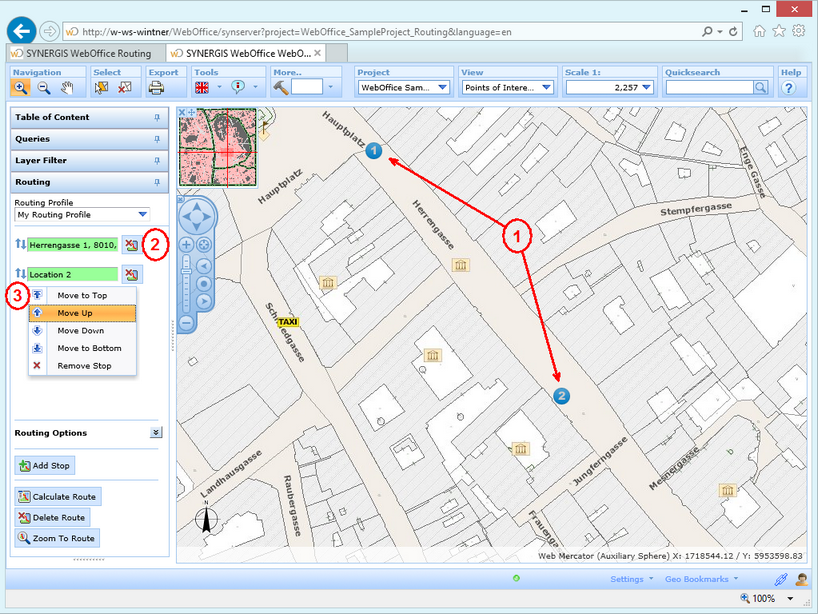Toggle the pin on Table of Content panel
Viewport: 818px width, 614px height.
[156, 117]
